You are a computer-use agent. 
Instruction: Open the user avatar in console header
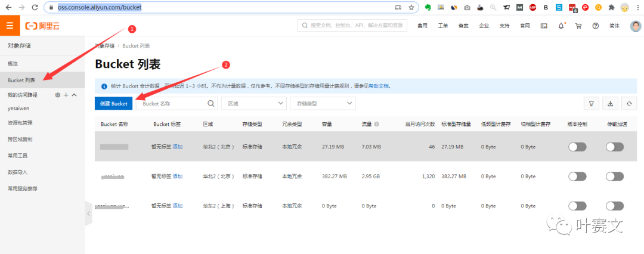(x=636, y=26)
